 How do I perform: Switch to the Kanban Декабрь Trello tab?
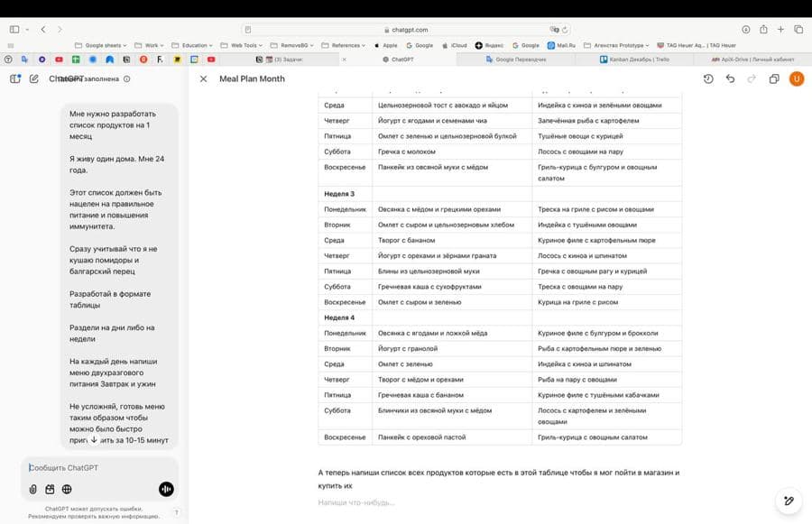[634, 60]
